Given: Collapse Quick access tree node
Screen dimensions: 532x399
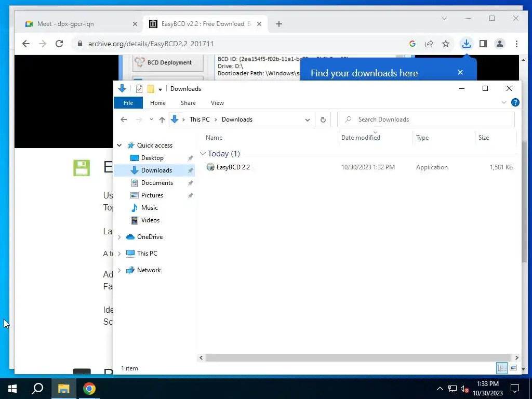Looking at the screenshot, I should 119,145.
